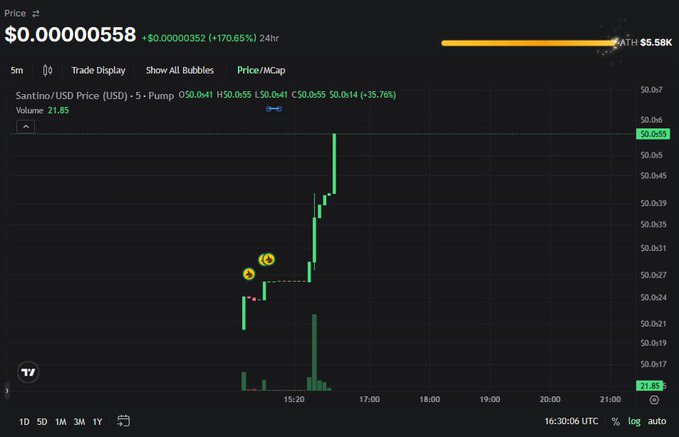
Task: Open the candlestick chart style picker
Action: (48, 70)
